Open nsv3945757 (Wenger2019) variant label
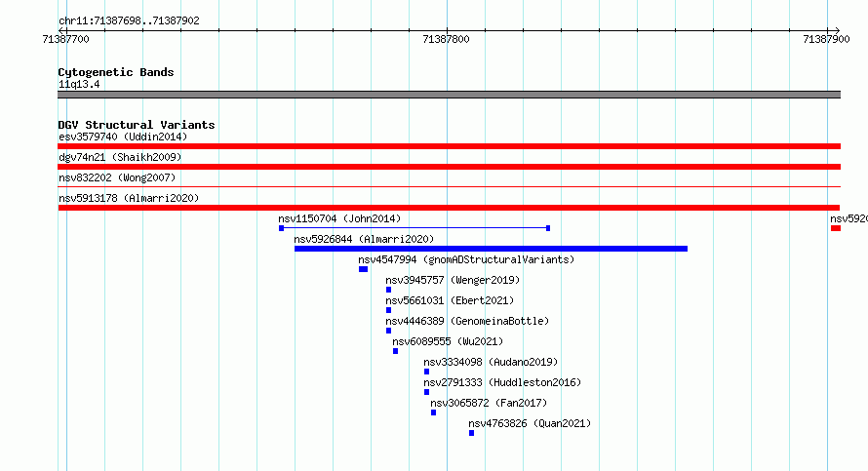The height and width of the screenshot is (471, 868). click(x=453, y=280)
